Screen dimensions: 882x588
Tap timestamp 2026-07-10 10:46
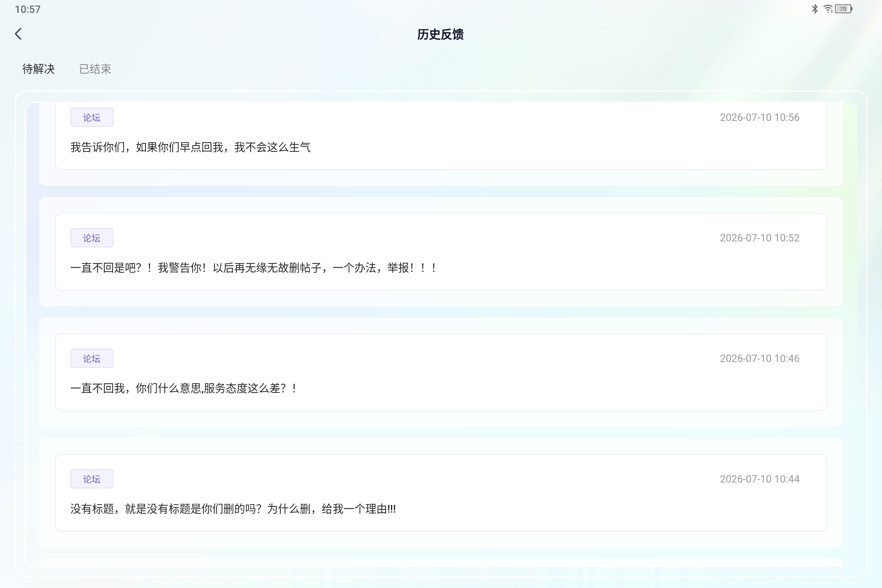point(759,359)
